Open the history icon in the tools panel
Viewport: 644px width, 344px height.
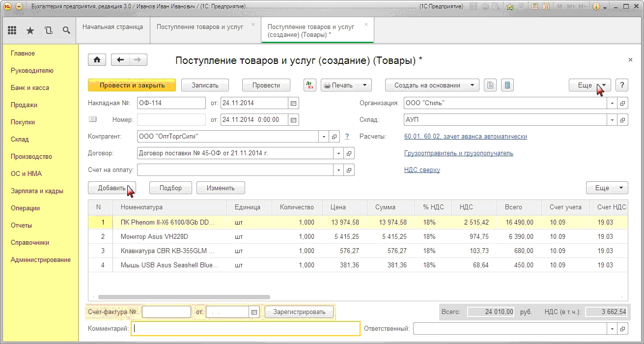48,30
